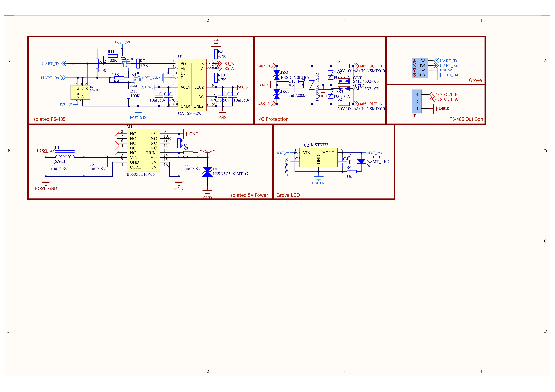Select the D2 SRV05-4 protection array
Screen dimensions: 555x392
pyautogui.click(x=80, y=92)
